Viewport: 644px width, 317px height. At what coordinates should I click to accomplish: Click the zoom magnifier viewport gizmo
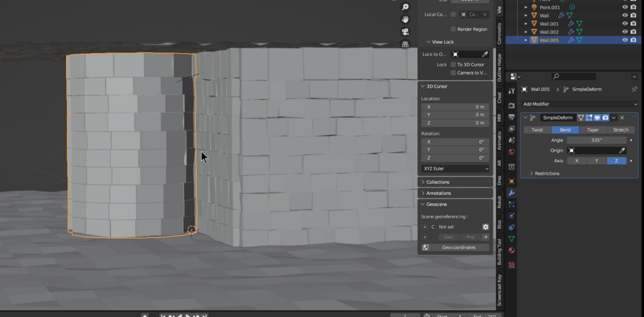tap(405, 7)
